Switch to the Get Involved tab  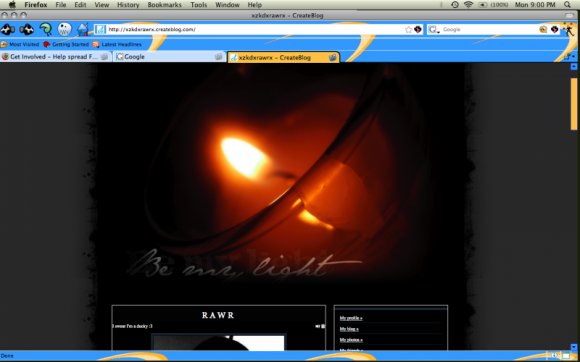click(x=55, y=57)
